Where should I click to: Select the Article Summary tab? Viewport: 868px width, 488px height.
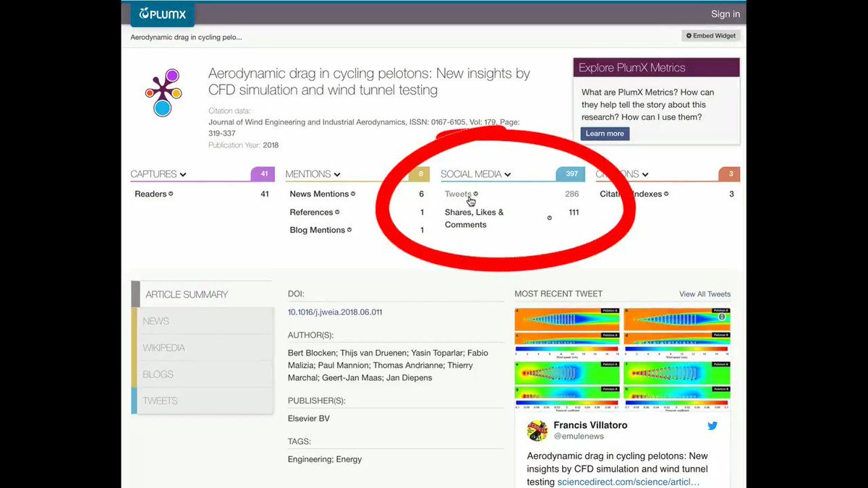coord(202,294)
